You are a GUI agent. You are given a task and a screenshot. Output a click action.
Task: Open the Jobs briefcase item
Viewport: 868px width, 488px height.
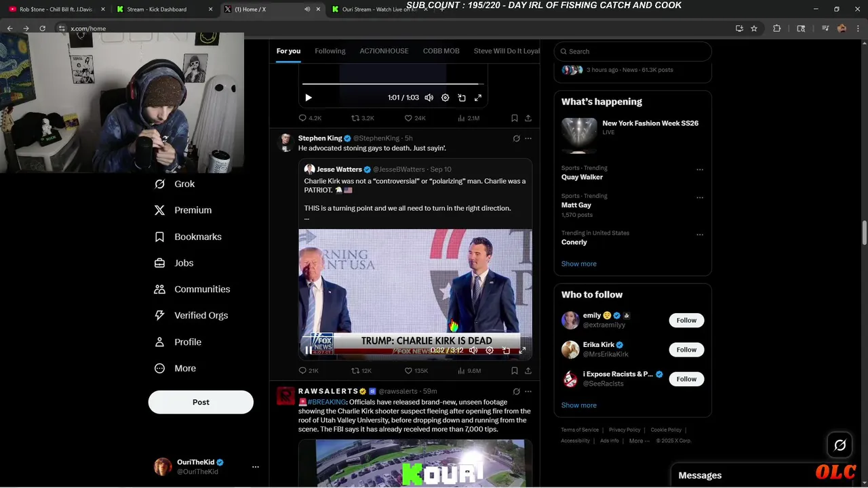tap(174, 263)
